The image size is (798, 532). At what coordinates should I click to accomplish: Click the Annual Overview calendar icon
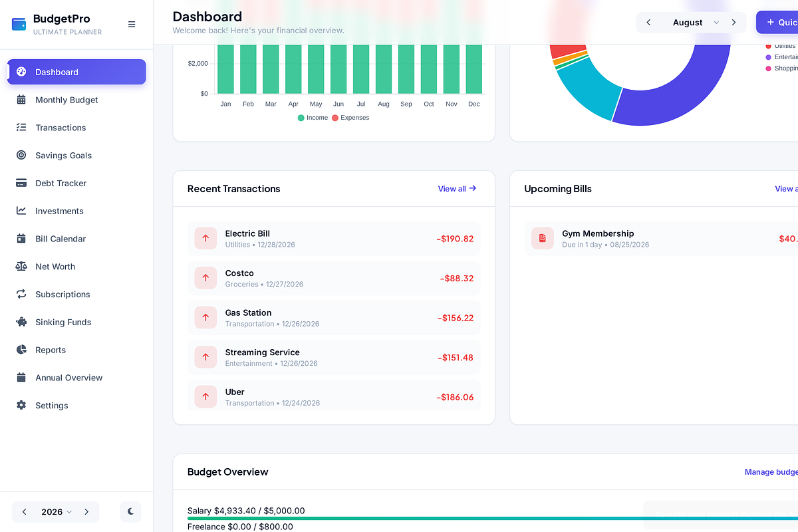coord(21,378)
